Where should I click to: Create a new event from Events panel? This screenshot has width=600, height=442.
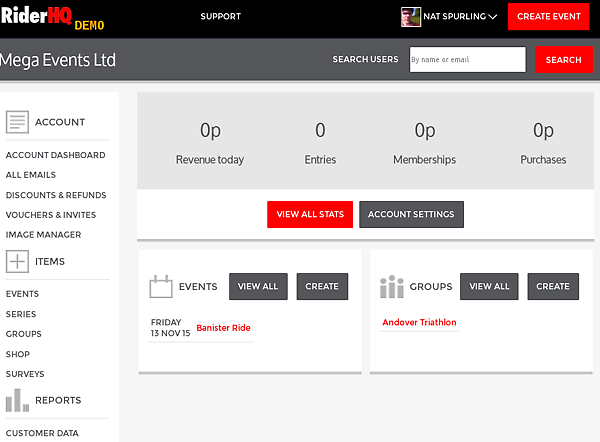point(322,286)
